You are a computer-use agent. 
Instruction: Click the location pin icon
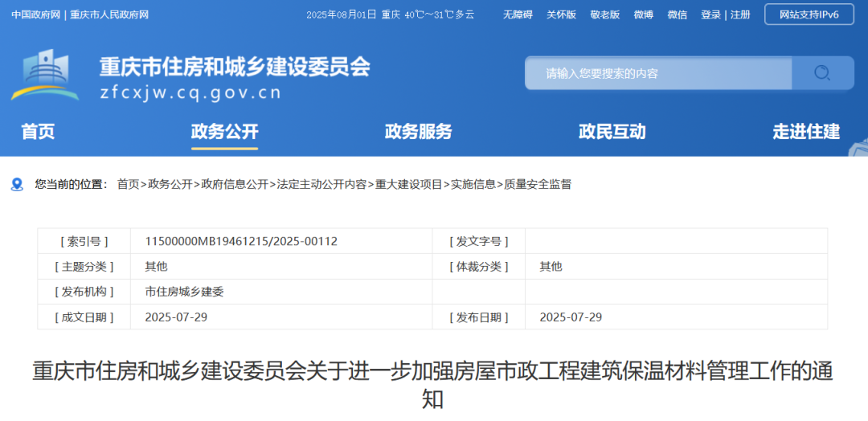tap(17, 184)
